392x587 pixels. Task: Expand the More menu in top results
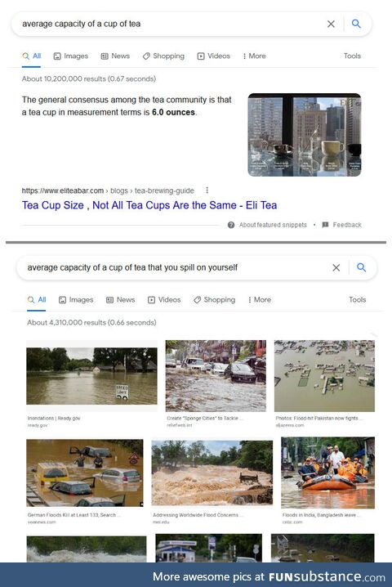coord(254,56)
